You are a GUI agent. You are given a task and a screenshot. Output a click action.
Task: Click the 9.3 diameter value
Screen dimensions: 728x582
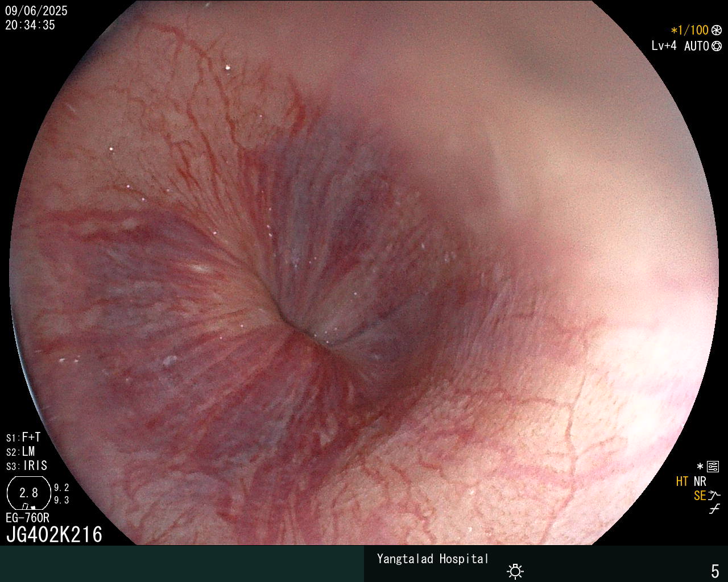pos(61,500)
